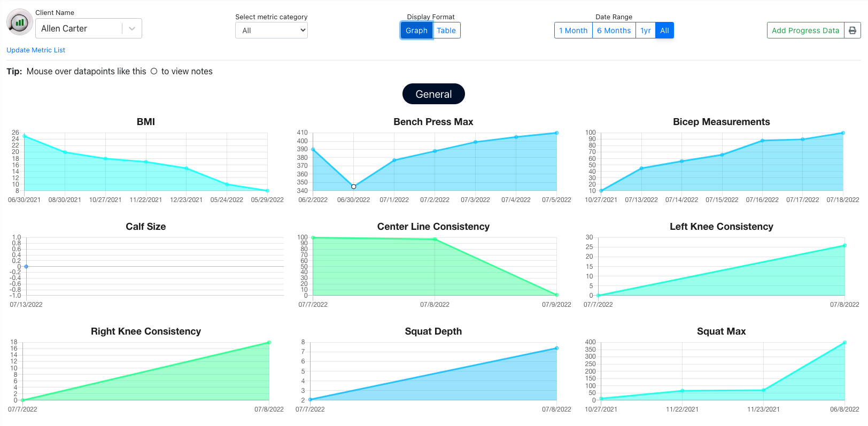Click the BMI chart title
This screenshot has height=426, width=868.
[x=146, y=122]
